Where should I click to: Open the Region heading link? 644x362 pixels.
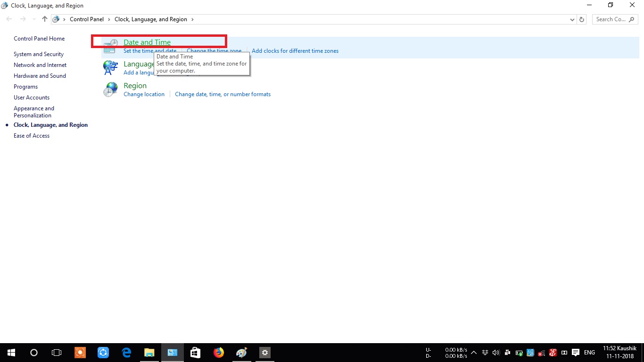(135, 85)
